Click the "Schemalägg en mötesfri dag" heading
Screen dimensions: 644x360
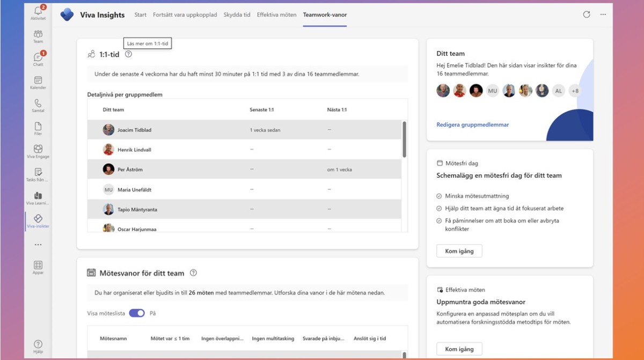(x=499, y=175)
